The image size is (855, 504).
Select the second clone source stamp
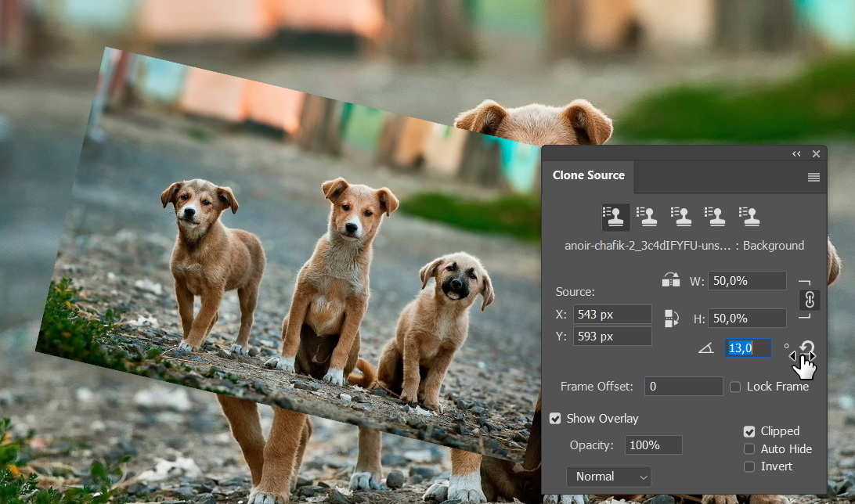(647, 217)
